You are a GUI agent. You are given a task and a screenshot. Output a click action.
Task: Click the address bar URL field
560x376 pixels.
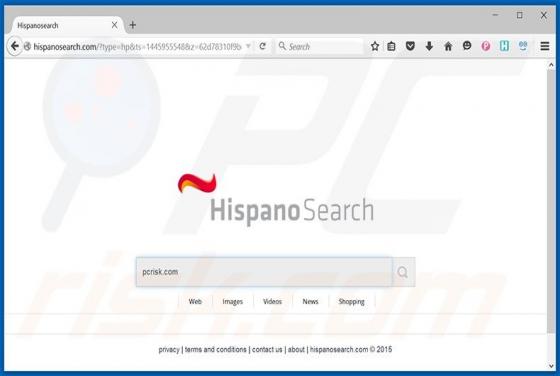tap(138, 46)
